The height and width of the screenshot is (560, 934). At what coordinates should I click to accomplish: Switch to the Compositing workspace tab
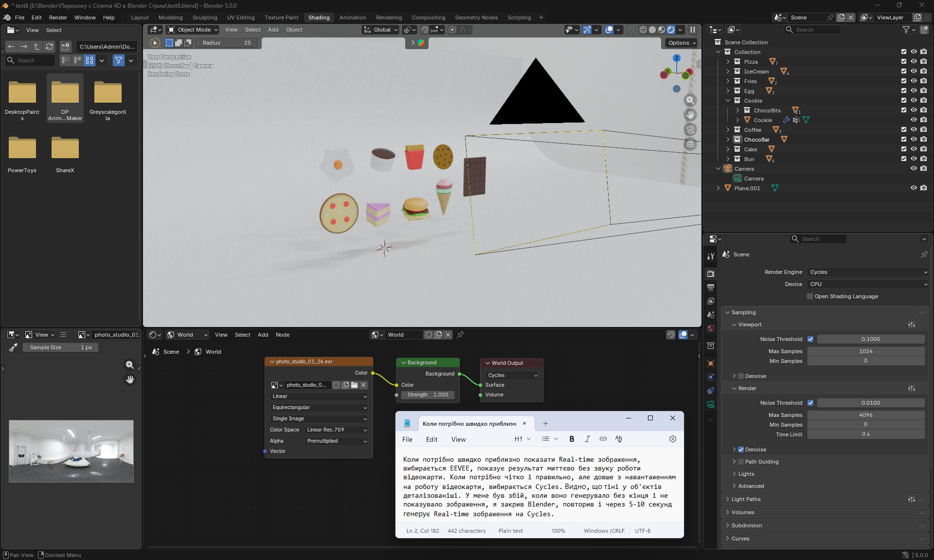tap(428, 18)
